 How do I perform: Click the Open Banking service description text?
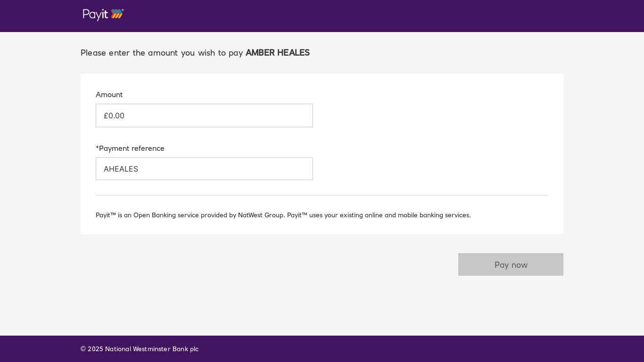coord(283,215)
